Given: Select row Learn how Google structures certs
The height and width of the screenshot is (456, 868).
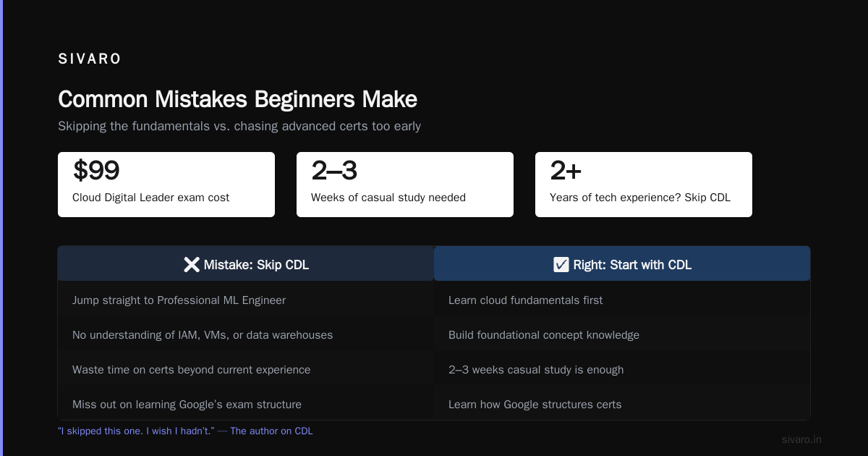Looking at the screenshot, I should pyautogui.click(x=622, y=404).
